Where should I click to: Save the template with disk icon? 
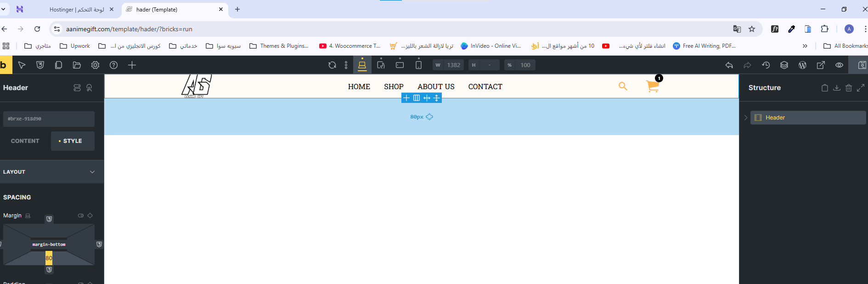[862, 65]
